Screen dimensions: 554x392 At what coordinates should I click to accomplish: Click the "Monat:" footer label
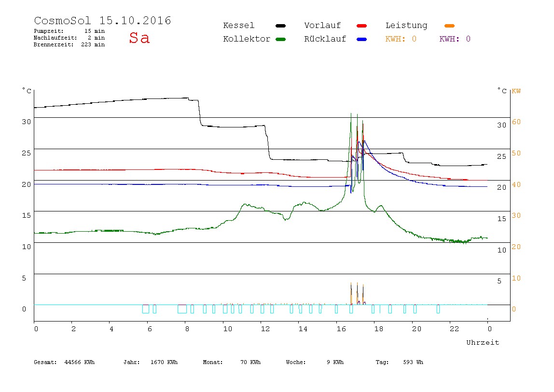[x=213, y=362]
